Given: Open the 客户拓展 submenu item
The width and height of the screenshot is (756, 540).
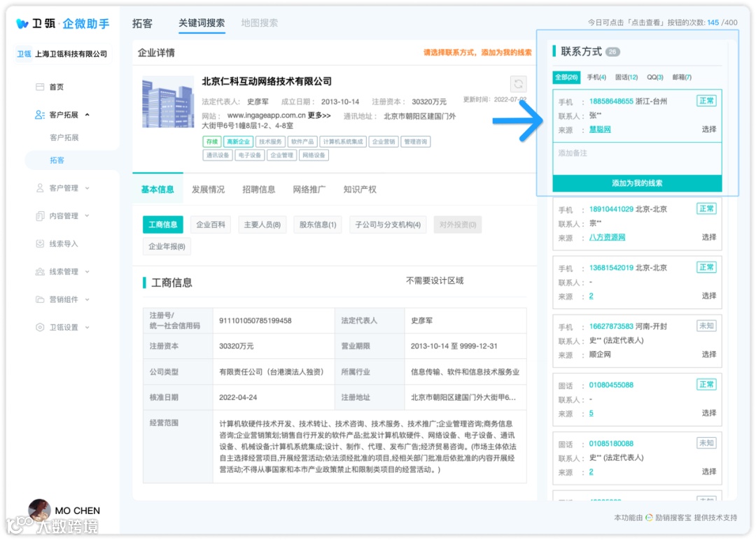Looking at the screenshot, I should point(64,138).
